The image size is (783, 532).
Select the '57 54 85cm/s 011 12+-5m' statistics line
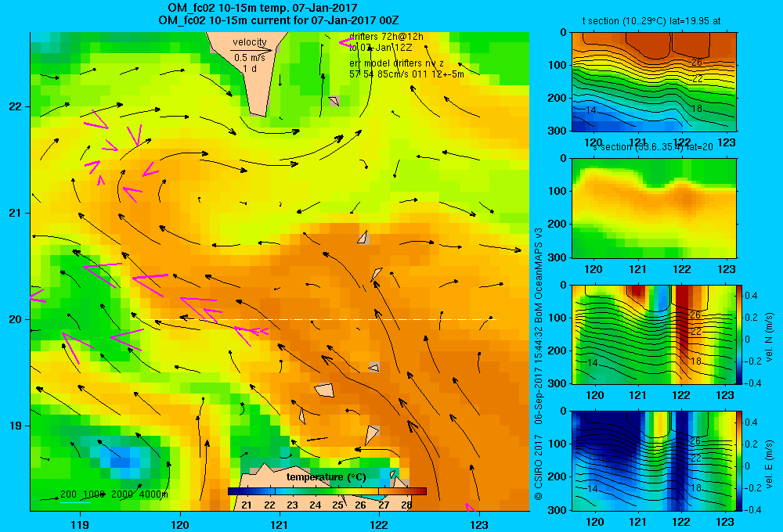pyautogui.click(x=406, y=74)
